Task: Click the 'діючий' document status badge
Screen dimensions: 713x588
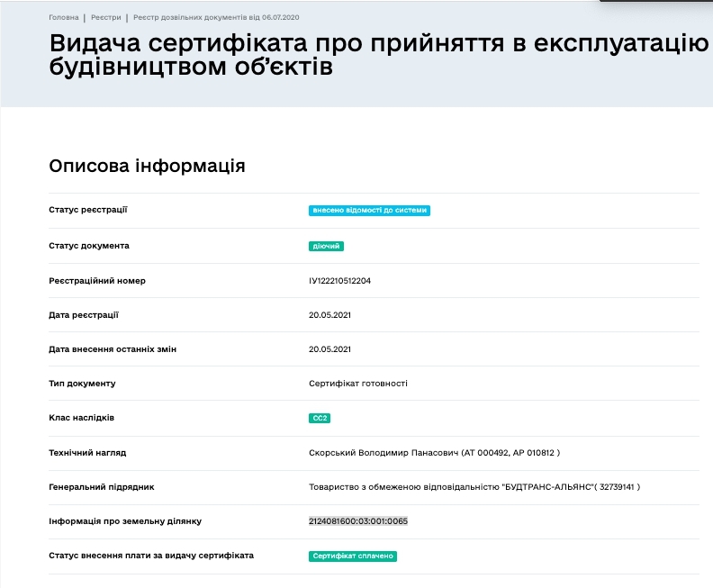Action: (326, 246)
